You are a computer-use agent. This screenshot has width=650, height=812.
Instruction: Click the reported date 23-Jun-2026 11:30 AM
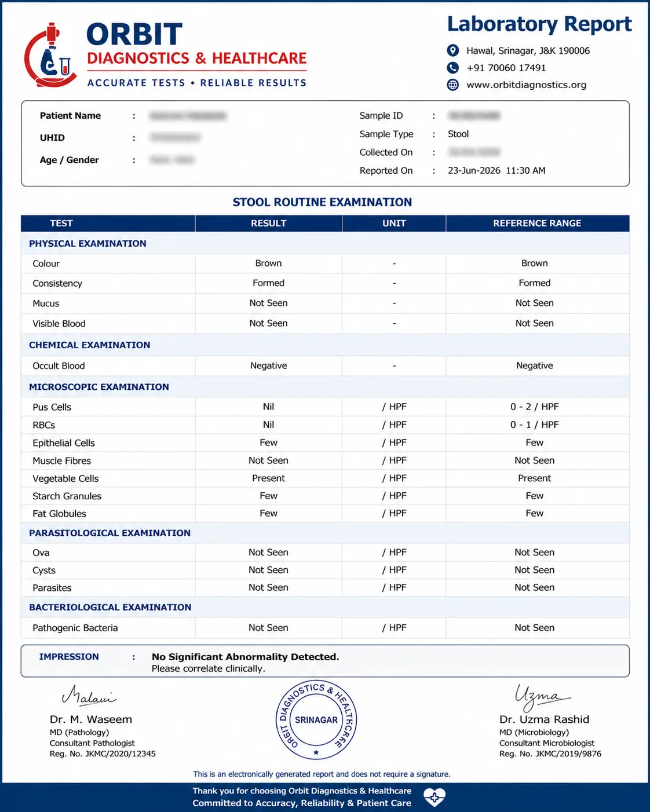click(x=496, y=170)
